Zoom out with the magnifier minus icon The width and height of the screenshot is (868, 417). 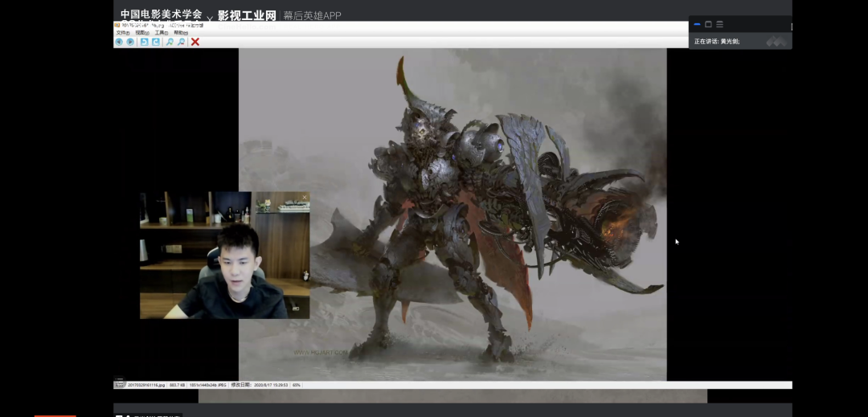click(x=182, y=42)
